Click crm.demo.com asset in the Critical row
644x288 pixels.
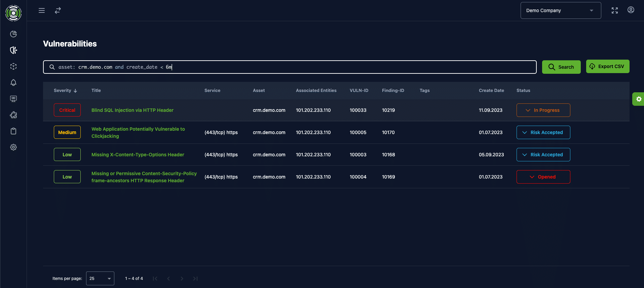pyautogui.click(x=269, y=110)
